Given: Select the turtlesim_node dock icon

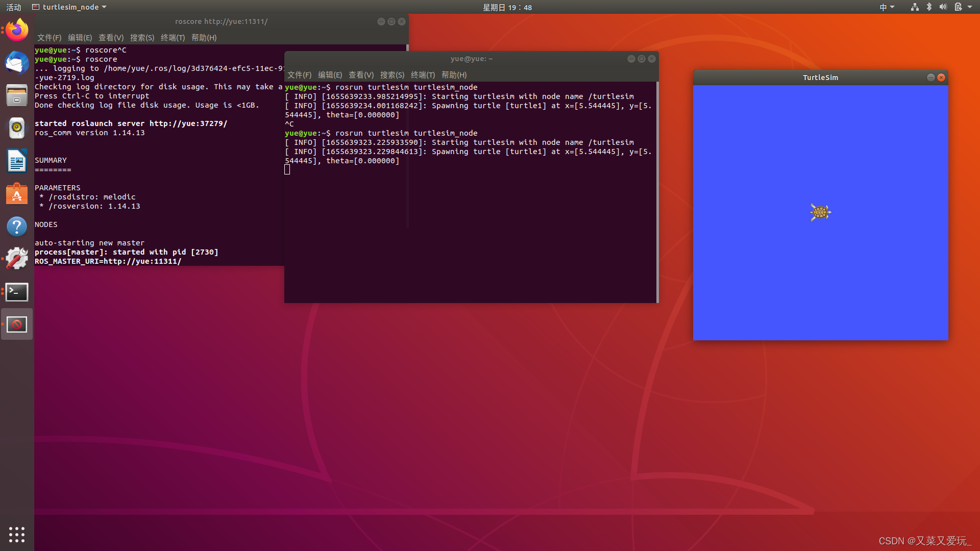Looking at the screenshot, I should coord(17,324).
